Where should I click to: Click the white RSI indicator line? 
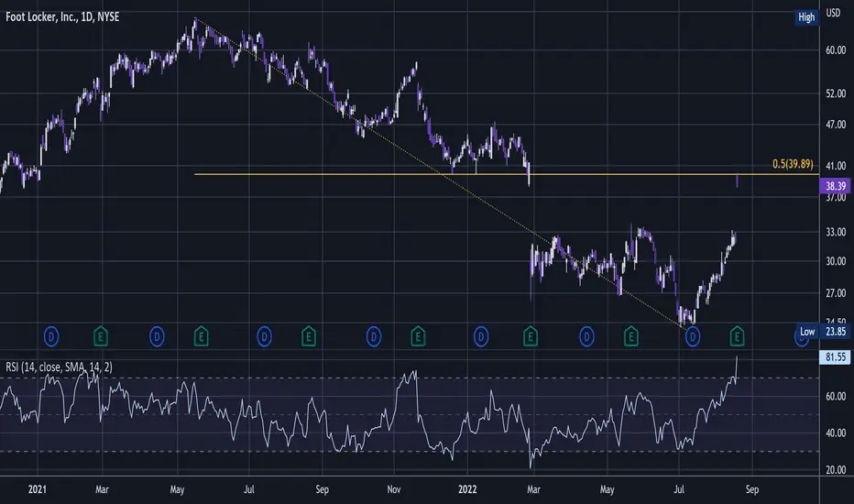(x=368, y=414)
